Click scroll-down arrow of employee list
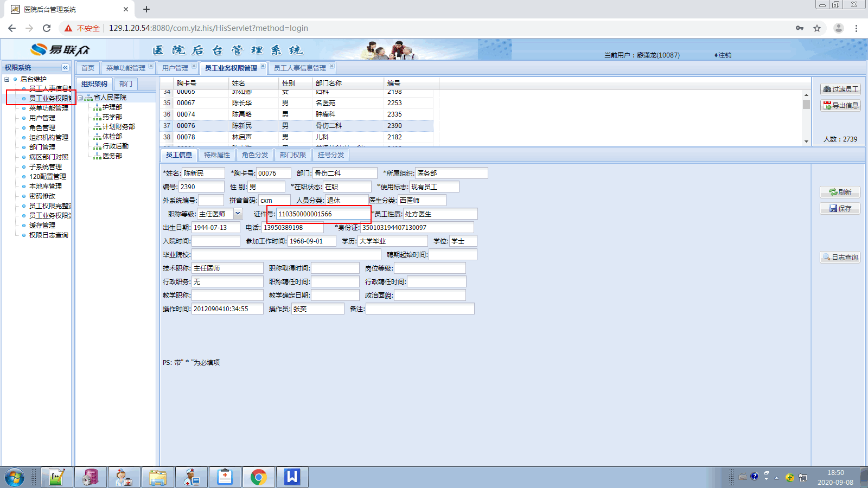The width and height of the screenshot is (868, 488). [x=807, y=141]
